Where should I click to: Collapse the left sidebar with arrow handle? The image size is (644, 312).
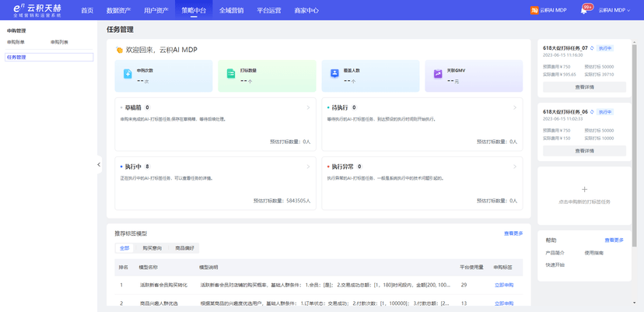point(99,165)
